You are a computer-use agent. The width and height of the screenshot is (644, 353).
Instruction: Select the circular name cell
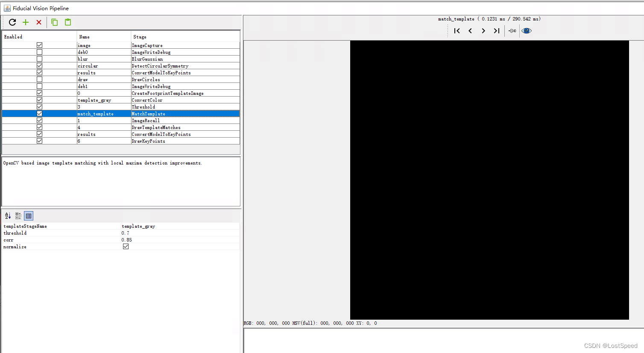click(104, 66)
